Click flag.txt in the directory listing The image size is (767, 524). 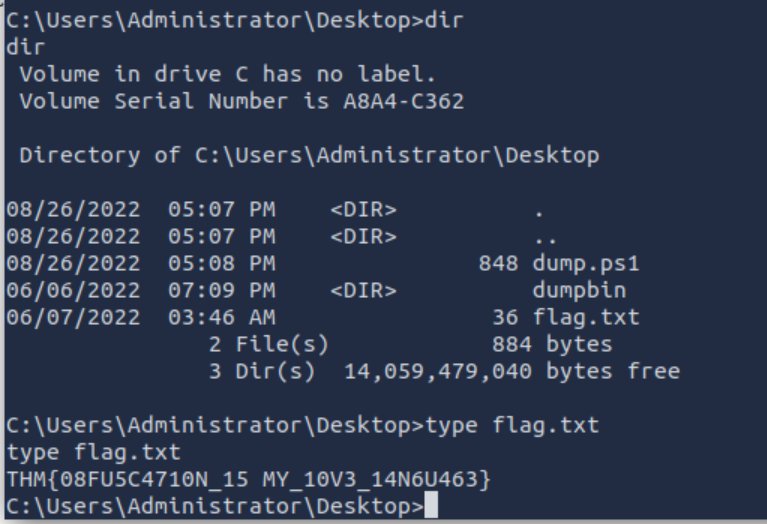point(586,318)
